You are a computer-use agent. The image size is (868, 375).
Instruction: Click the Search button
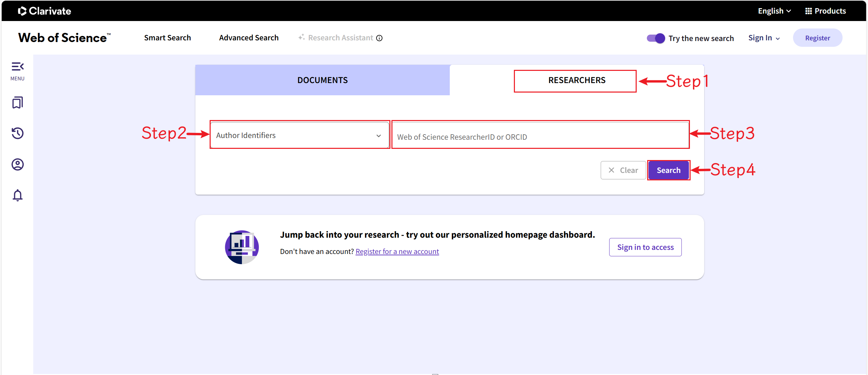[x=668, y=170]
